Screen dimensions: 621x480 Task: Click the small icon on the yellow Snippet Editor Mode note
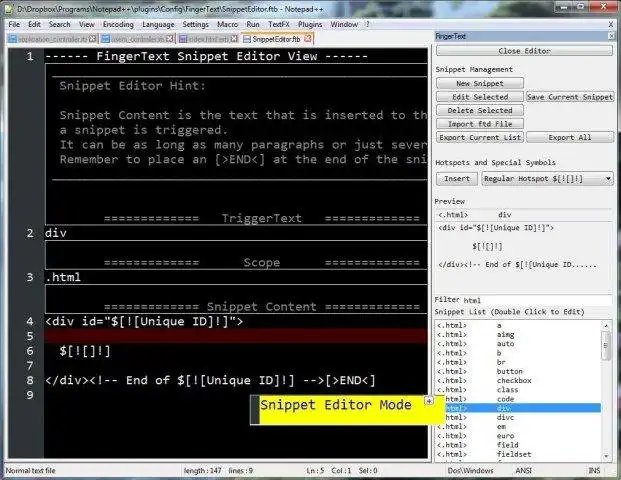coord(429,401)
